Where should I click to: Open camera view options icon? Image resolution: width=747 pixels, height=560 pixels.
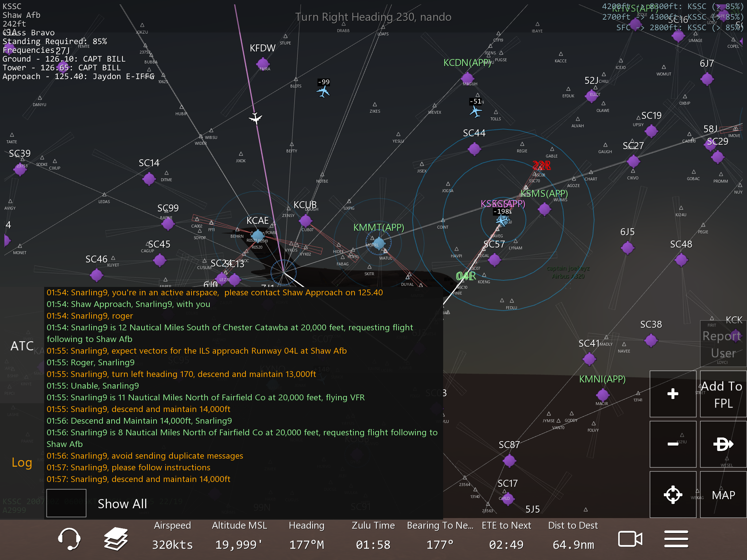[x=630, y=538]
